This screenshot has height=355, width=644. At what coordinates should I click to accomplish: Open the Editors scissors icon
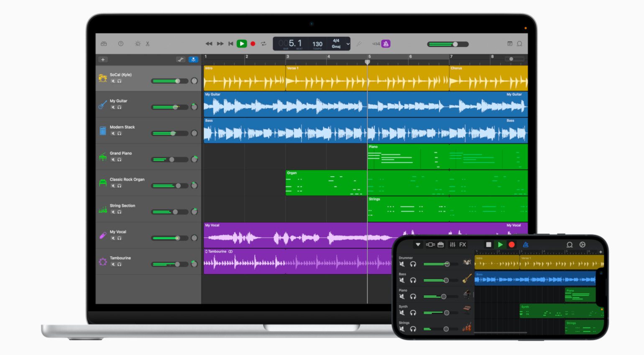148,44
